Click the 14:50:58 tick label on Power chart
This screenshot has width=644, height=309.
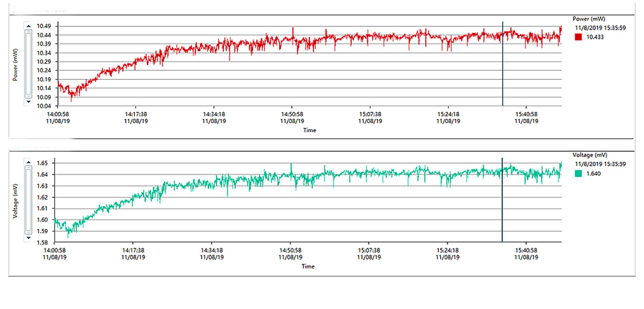pyautogui.click(x=292, y=114)
